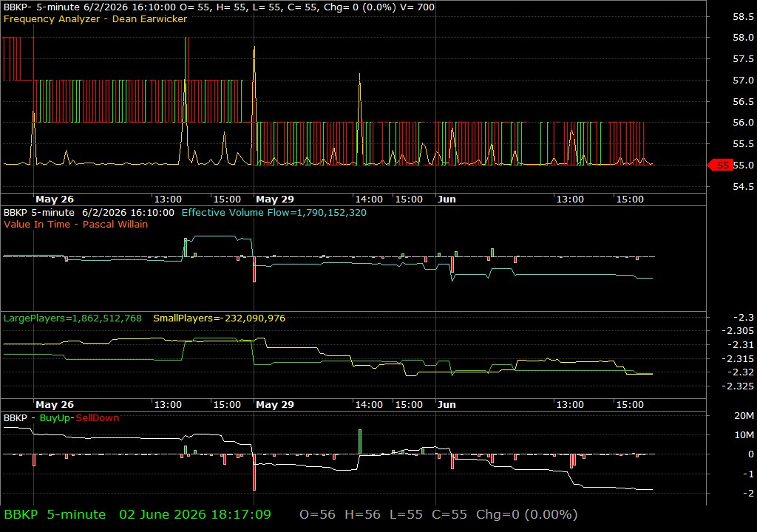Image resolution: width=757 pixels, height=532 pixels.
Task: Click the green 'BuyUp' legend label
Action: coord(55,417)
